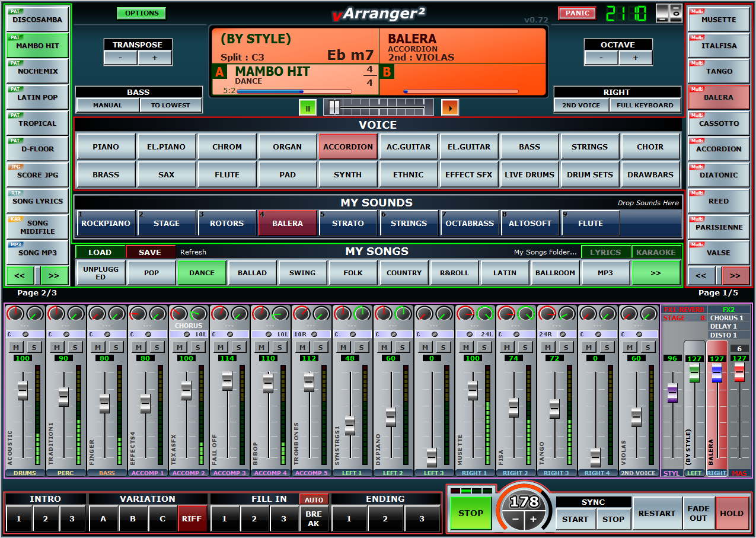Open the window layout icon beside the clock
Viewport: 756px width, 538px height.
pyautogui.click(x=669, y=13)
